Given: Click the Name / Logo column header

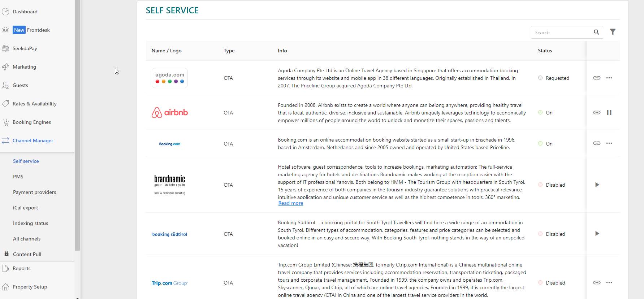Looking at the screenshot, I should click(167, 51).
